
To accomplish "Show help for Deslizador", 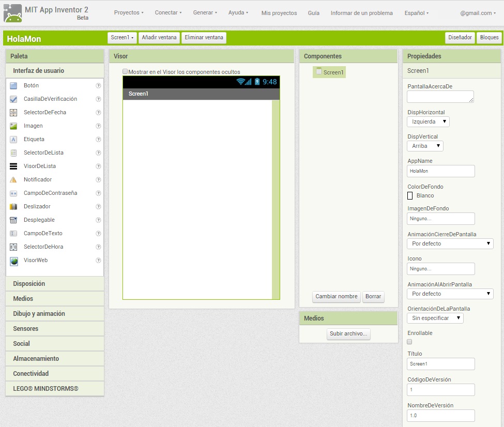I will (98, 207).
